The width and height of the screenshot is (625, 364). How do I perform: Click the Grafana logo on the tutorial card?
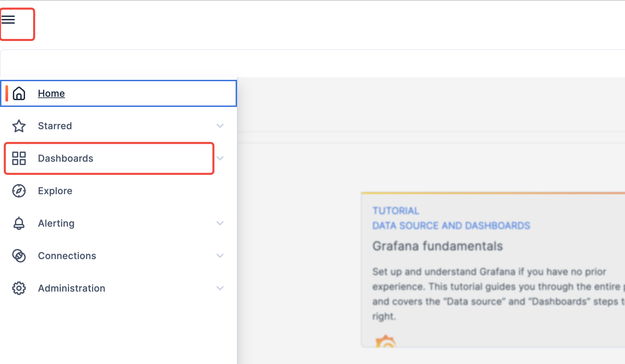click(x=386, y=341)
